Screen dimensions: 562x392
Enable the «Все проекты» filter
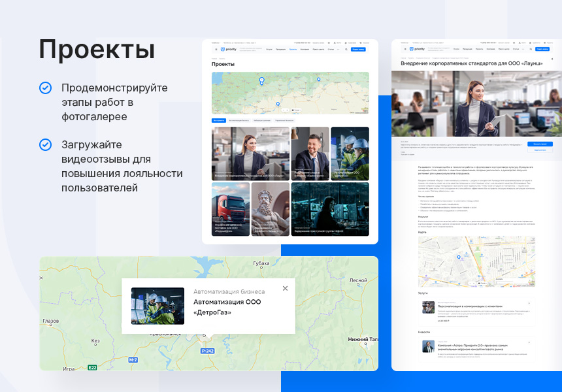pyautogui.click(x=218, y=120)
